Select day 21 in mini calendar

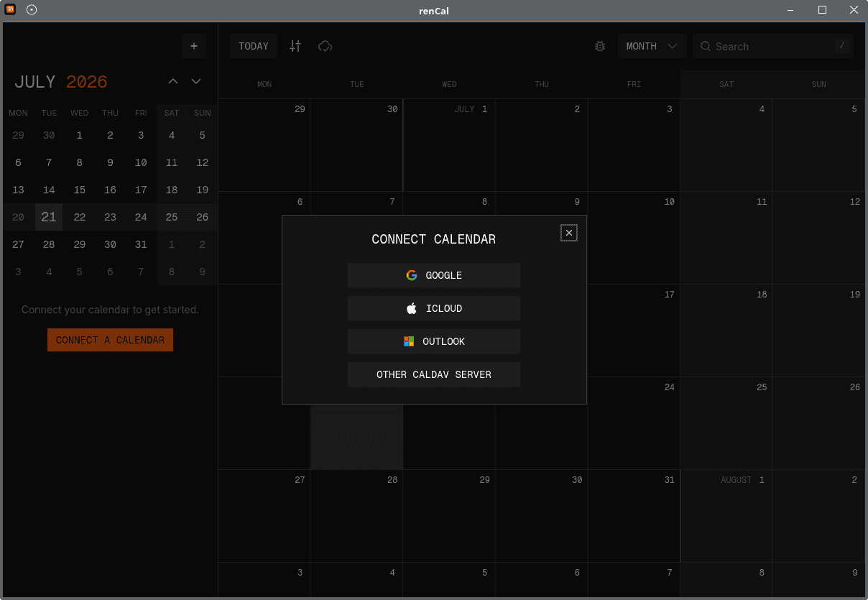(49, 217)
